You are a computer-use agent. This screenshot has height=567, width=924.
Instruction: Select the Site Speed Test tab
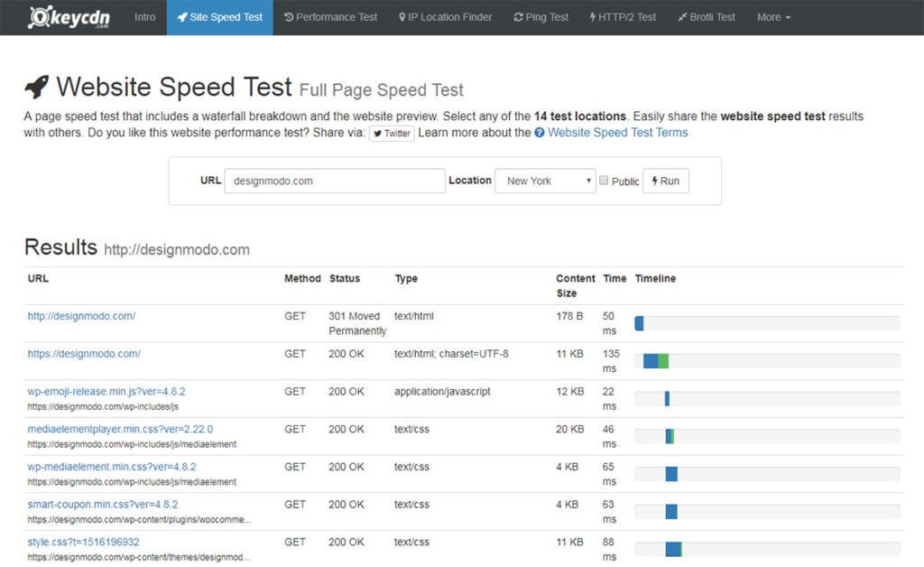(219, 16)
